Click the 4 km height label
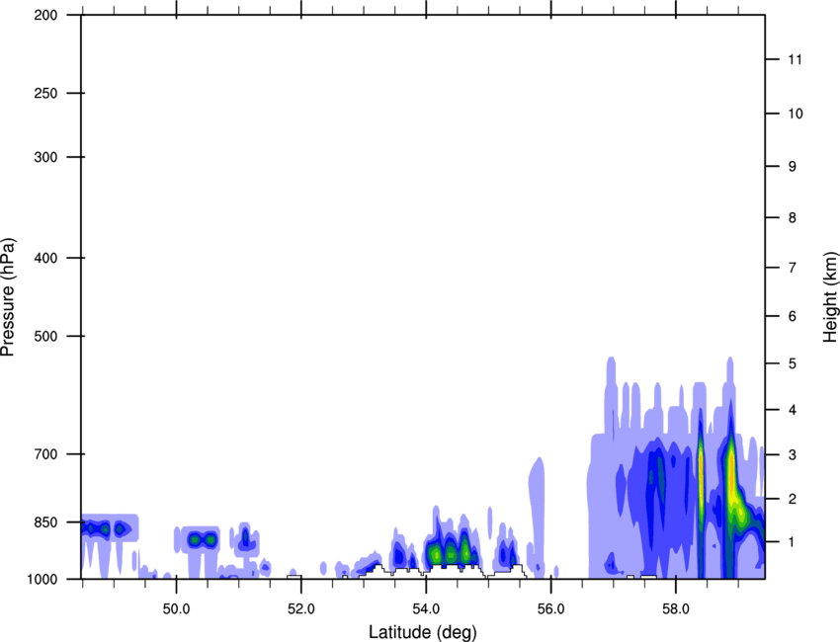Screen dimensions: 840x642 (x=793, y=410)
